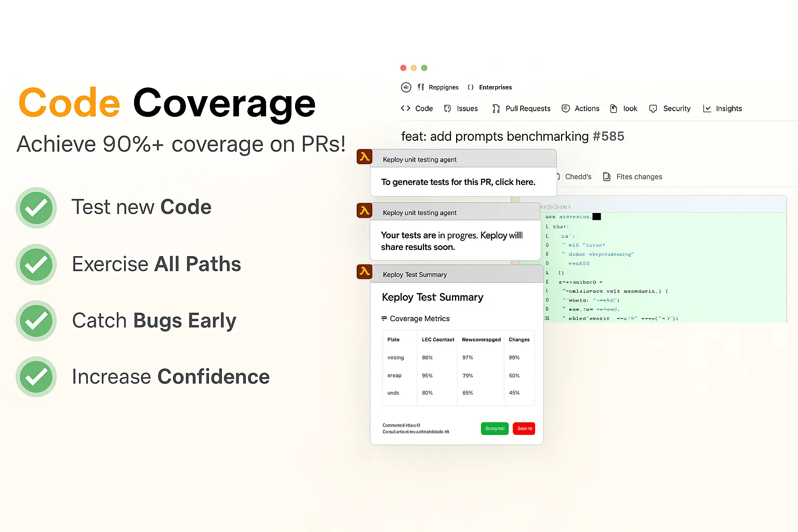Toggle the Exercise All Paths checkmark

[36, 264]
